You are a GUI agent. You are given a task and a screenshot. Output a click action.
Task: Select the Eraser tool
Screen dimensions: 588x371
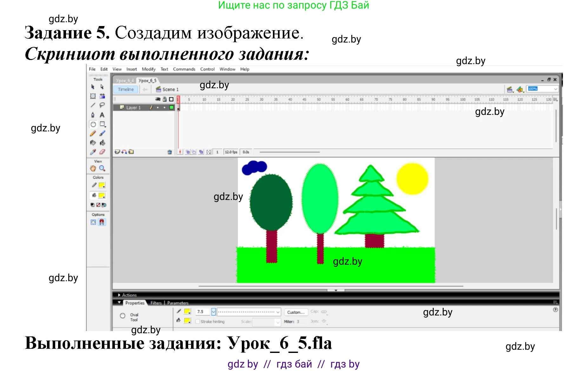click(102, 152)
